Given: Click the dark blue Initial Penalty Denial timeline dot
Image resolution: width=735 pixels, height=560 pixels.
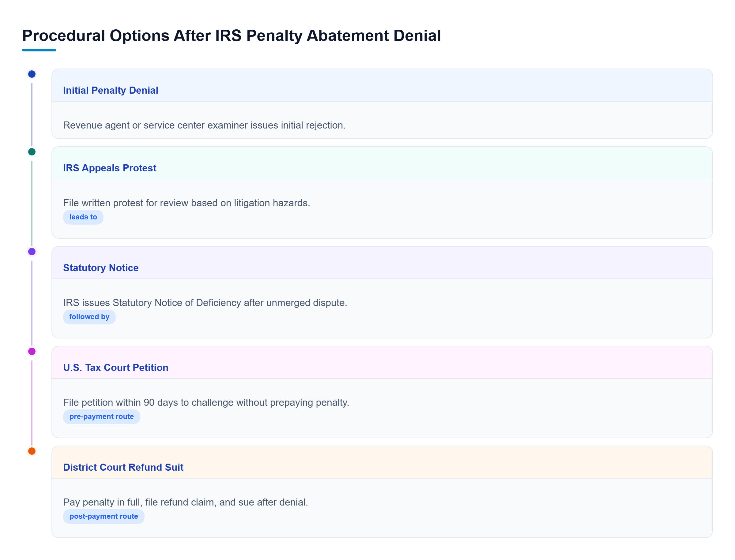Looking at the screenshot, I should [x=32, y=74].
